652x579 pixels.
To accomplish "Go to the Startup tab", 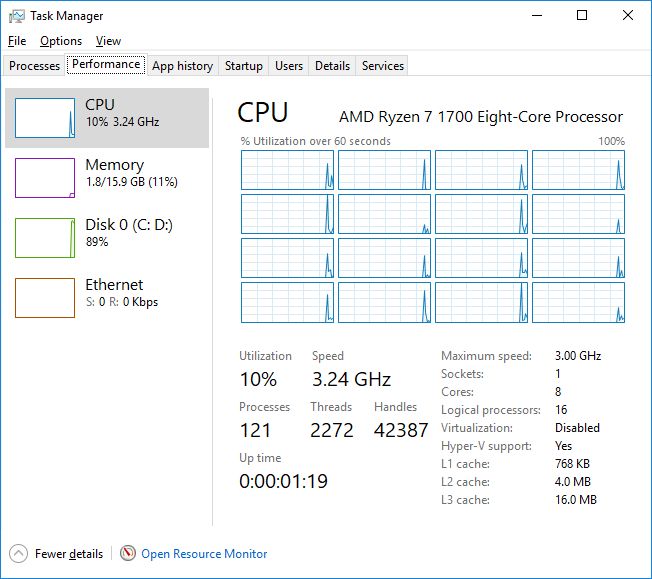I will click(244, 66).
